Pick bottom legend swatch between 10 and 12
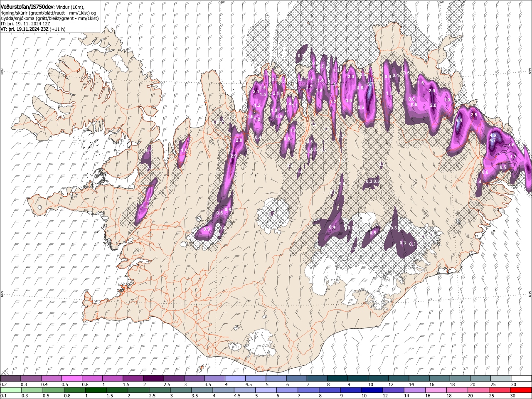Image resolution: width=532 pixels, height=399 pixels. [372, 390]
